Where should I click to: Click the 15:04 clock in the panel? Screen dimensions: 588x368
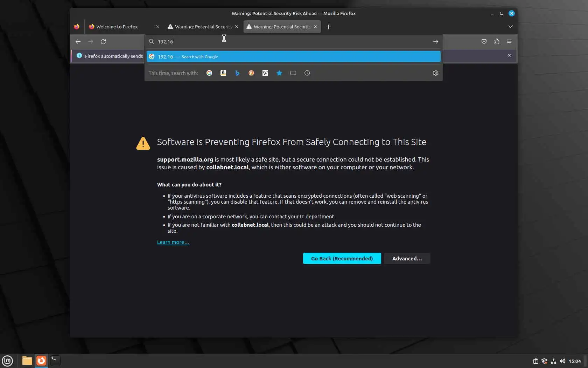575,361
